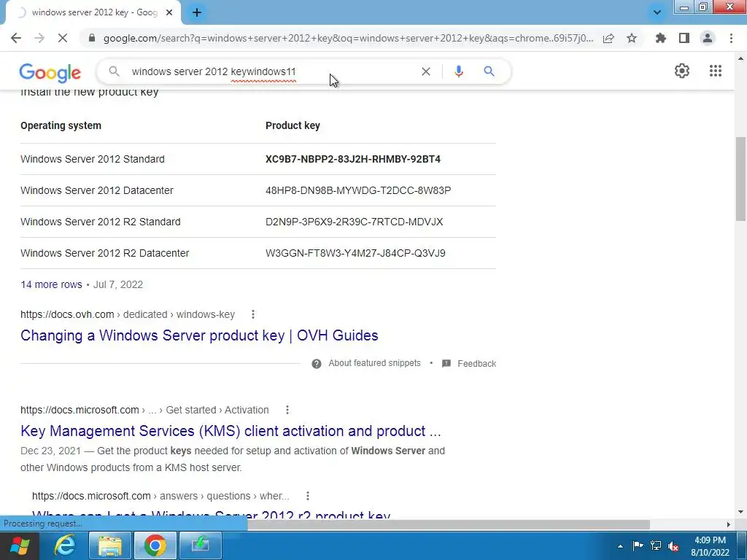747x560 pixels.
Task: Select the 2012 R2 Datacenter product key
Action: tap(355, 253)
